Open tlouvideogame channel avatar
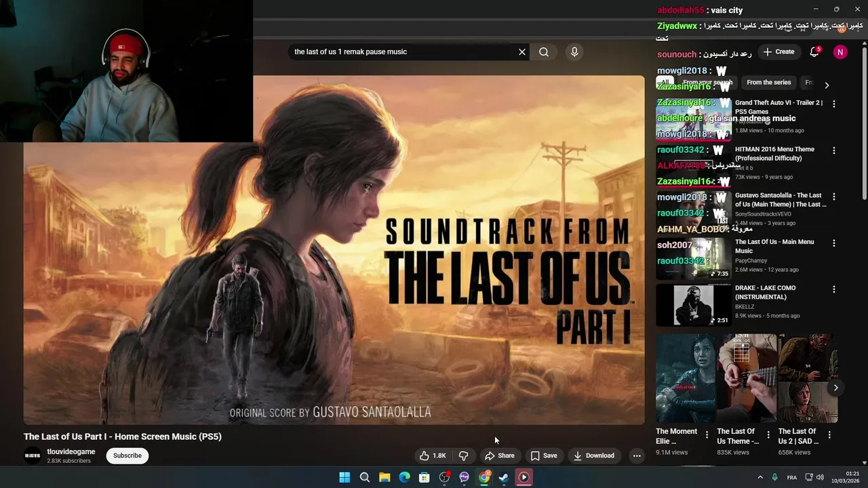Image resolution: width=868 pixels, height=488 pixels. [33, 455]
